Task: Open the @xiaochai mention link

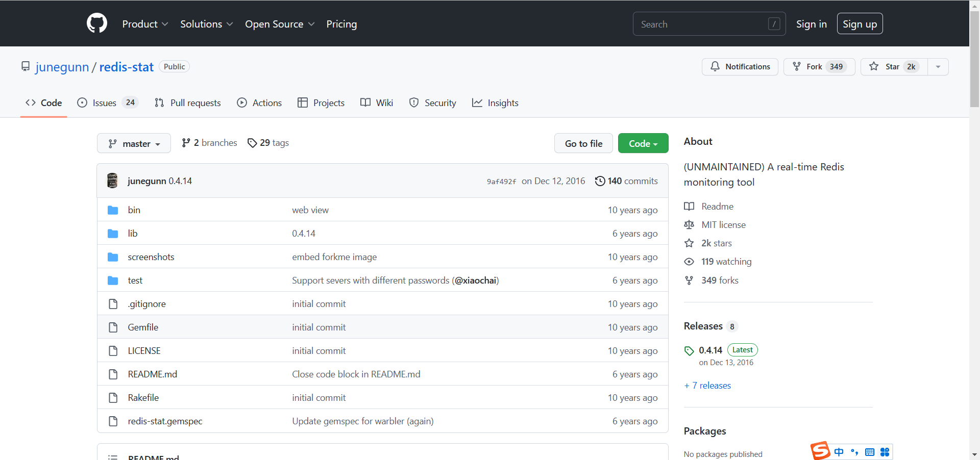Action: tap(476, 280)
